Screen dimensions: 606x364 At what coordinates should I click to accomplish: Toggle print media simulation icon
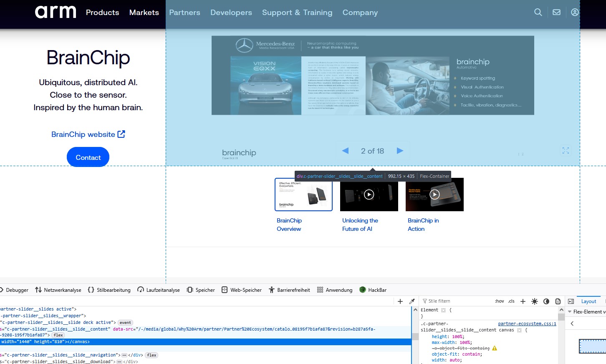click(x=558, y=301)
